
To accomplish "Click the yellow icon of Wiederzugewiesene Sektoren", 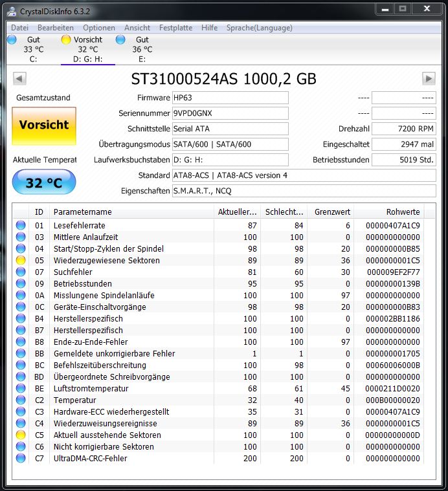I will click(21, 260).
